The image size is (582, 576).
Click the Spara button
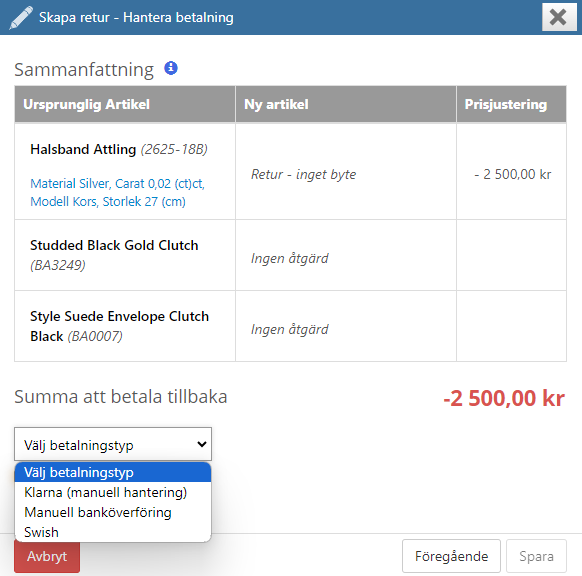(536, 556)
